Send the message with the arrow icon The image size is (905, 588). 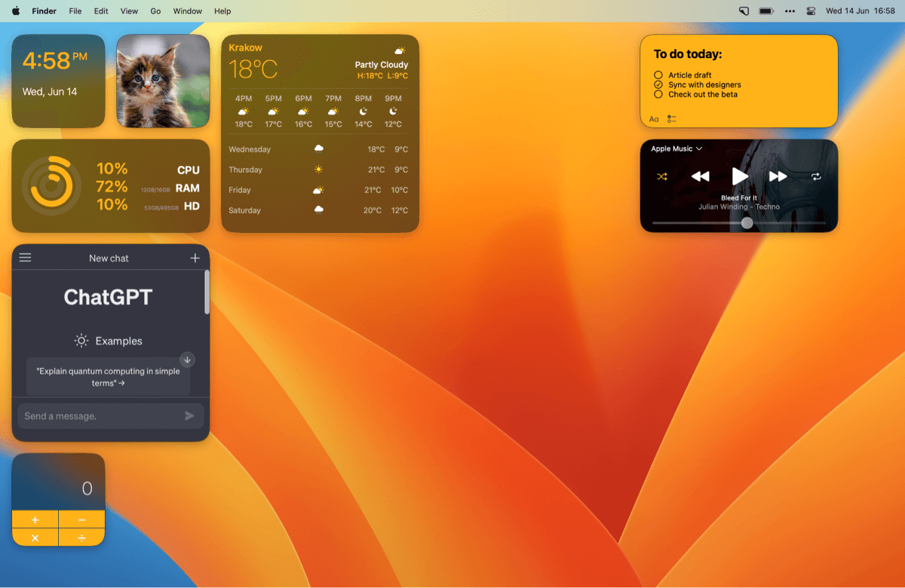(189, 415)
